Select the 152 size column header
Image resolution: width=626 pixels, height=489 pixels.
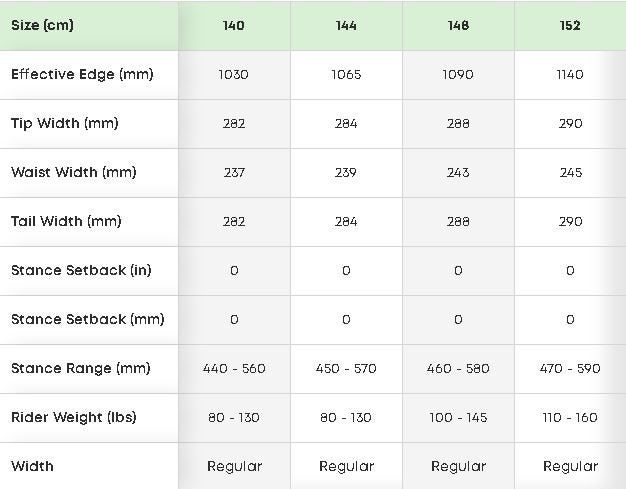[570, 25]
